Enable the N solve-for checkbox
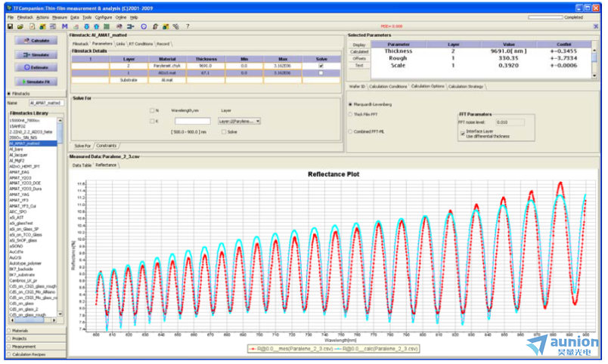Viewport: 608px width, 364px height. 152,110
